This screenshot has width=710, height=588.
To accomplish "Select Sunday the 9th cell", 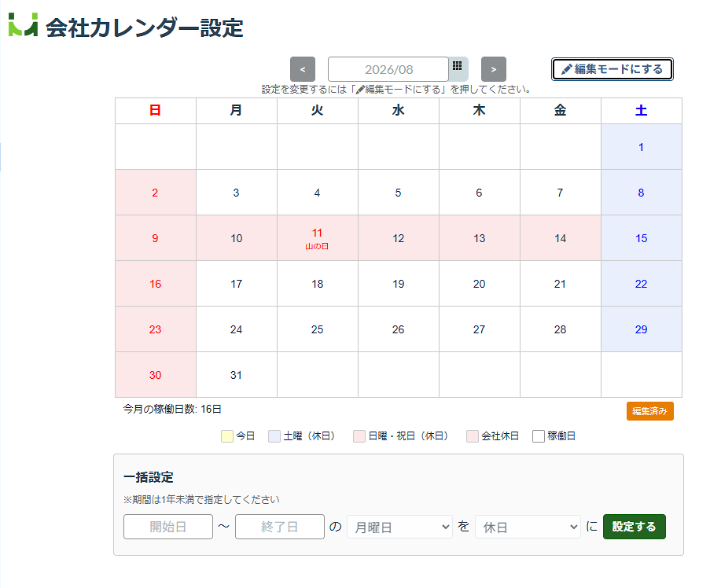I will 156,238.
